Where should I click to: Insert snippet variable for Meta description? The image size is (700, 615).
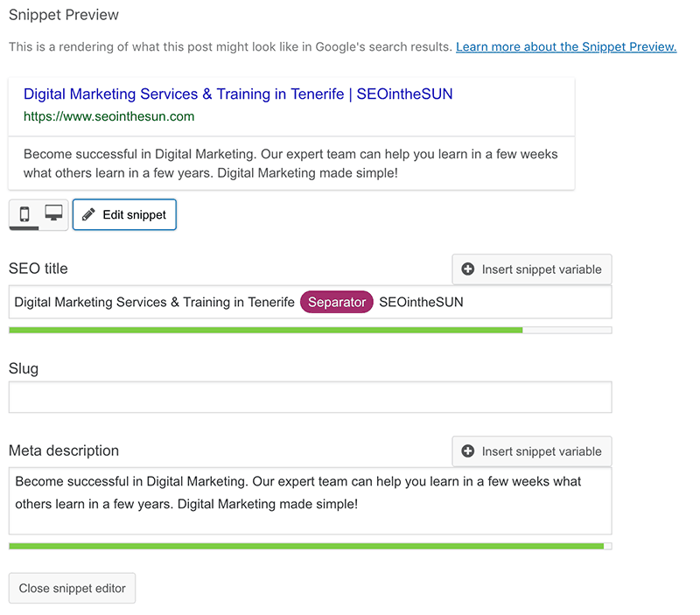pos(532,451)
